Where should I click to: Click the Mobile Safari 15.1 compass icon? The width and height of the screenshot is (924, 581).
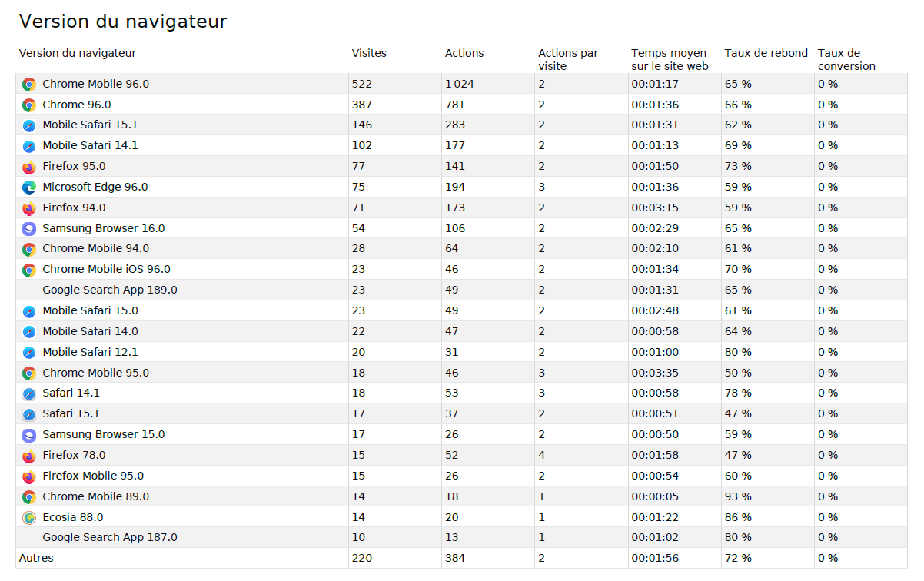[29, 125]
